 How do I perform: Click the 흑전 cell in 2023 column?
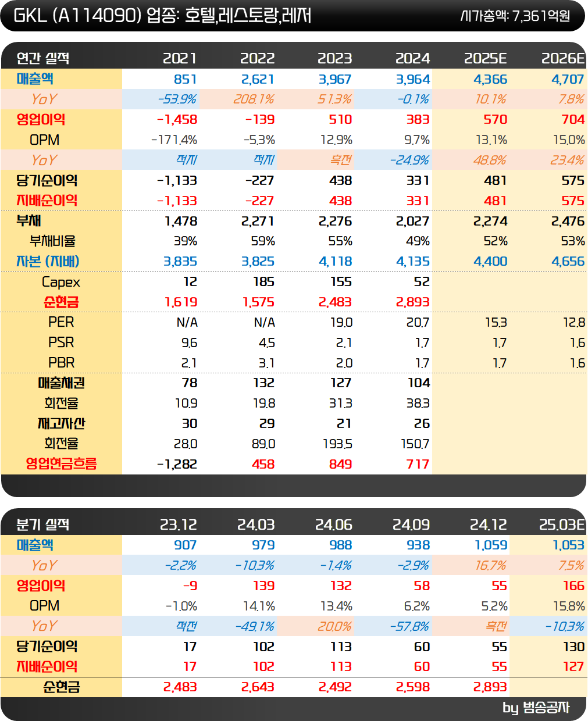click(x=341, y=160)
